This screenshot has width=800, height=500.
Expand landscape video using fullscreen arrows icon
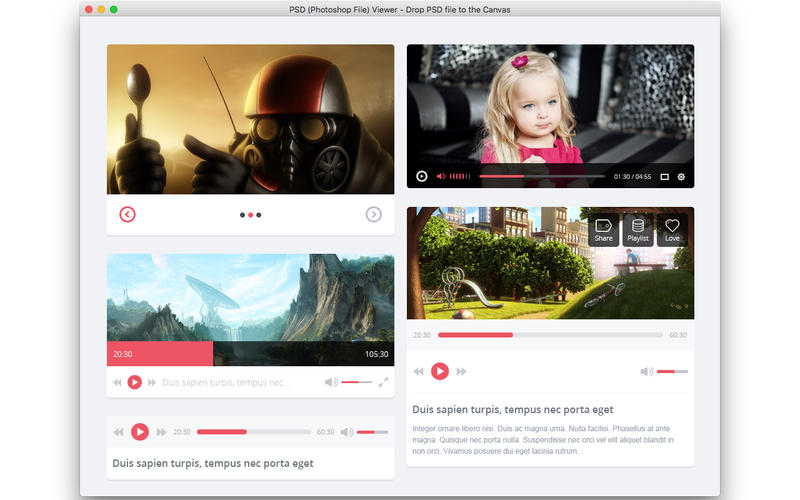tap(383, 382)
